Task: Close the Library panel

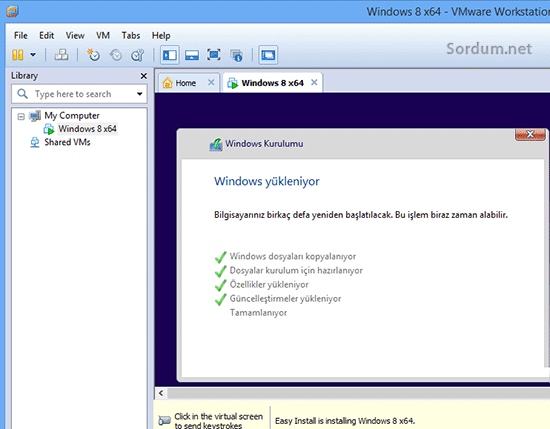Action: (143, 76)
